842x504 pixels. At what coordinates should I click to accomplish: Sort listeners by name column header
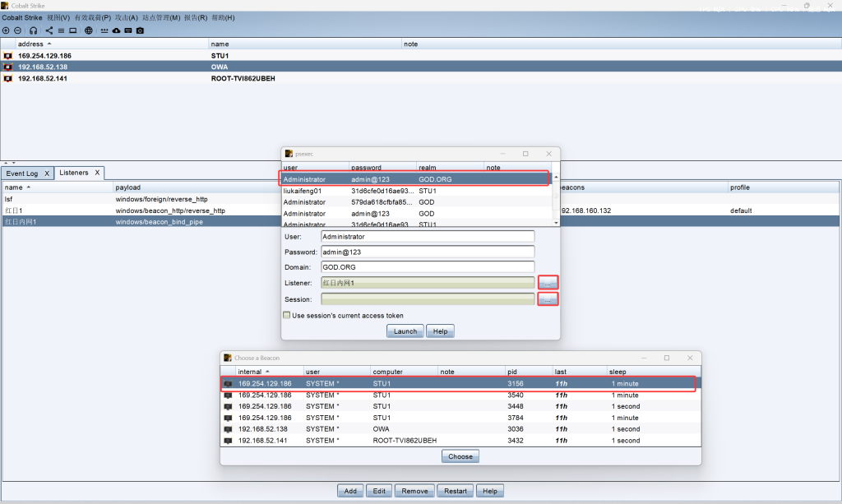pyautogui.click(x=57, y=187)
